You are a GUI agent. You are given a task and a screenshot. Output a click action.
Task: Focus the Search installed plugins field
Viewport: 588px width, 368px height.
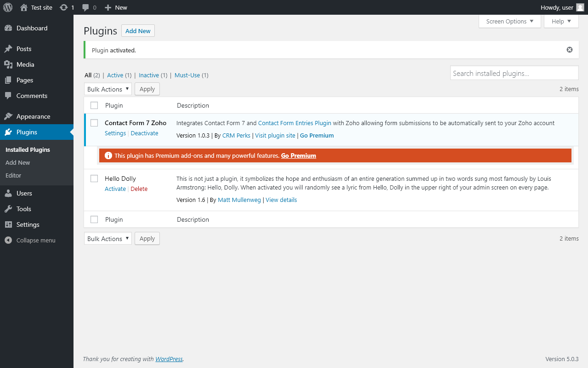pyautogui.click(x=514, y=73)
